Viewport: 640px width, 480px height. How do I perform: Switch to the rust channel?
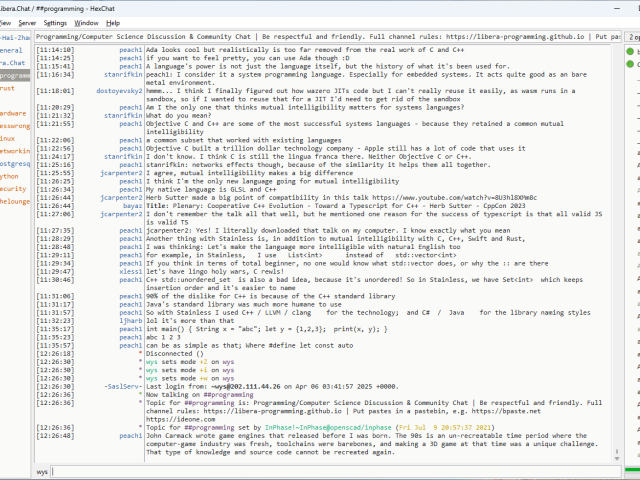8,88
